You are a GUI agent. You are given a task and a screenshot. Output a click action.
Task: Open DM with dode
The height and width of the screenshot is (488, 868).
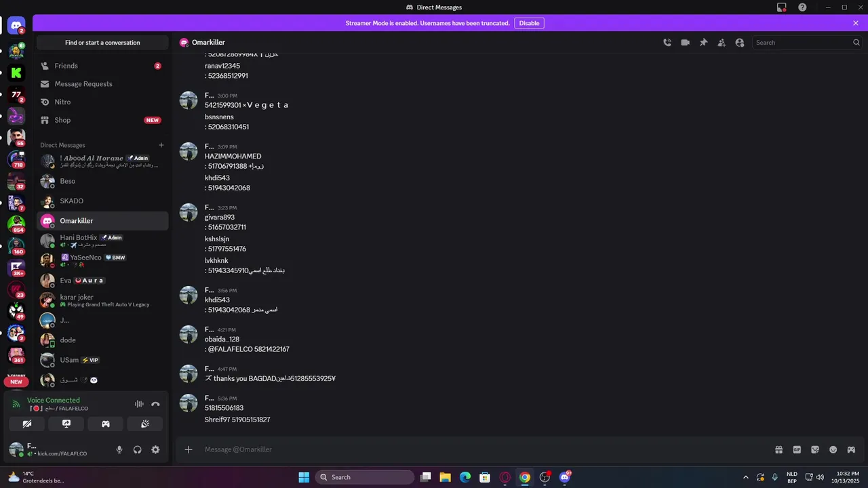(x=102, y=340)
